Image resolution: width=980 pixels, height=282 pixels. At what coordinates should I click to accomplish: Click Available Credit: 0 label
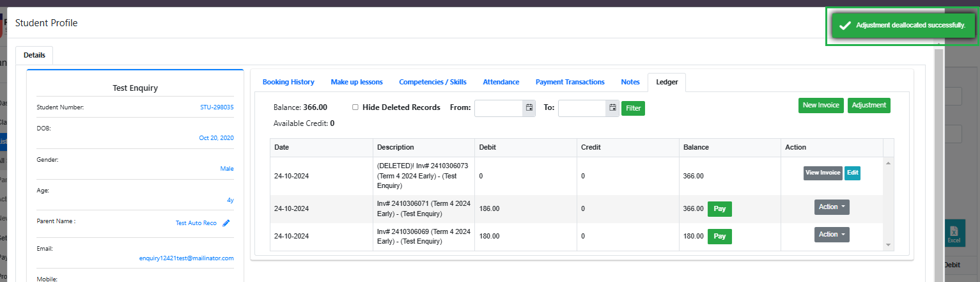(304, 123)
